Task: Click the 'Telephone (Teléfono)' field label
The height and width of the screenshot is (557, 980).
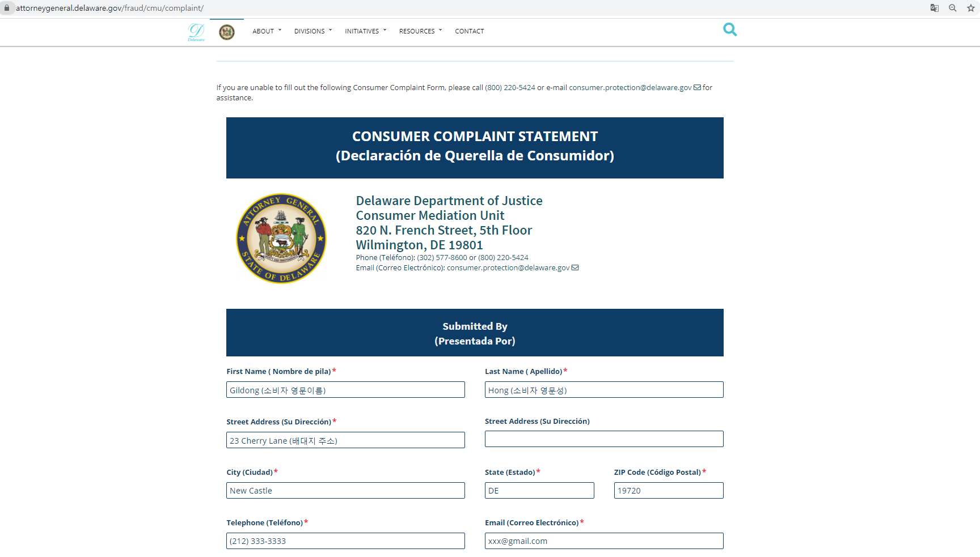Action: click(x=265, y=523)
